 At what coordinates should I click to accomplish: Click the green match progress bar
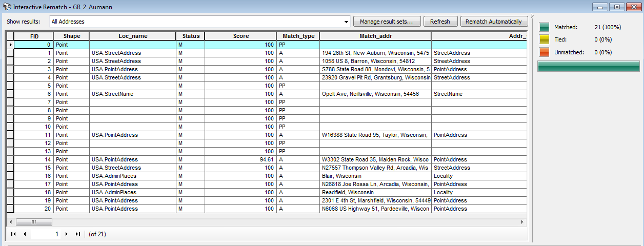click(x=588, y=66)
